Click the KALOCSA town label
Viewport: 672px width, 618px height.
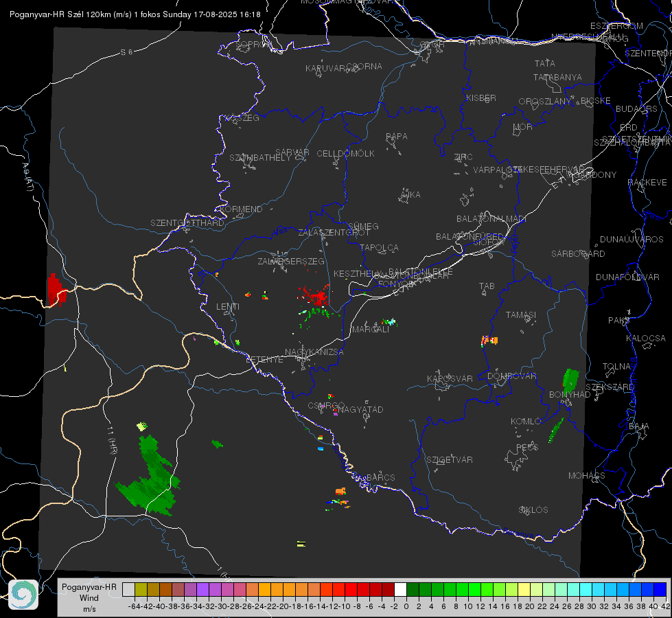pyautogui.click(x=645, y=339)
